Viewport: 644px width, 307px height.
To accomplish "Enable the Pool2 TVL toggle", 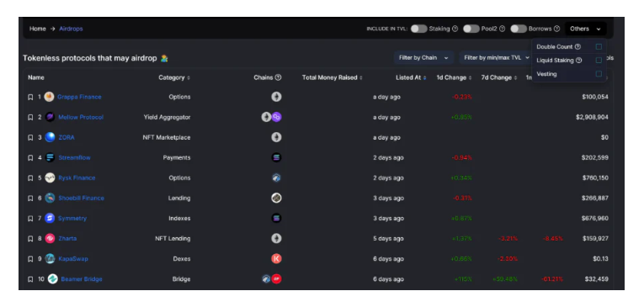I will [x=471, y=29].
